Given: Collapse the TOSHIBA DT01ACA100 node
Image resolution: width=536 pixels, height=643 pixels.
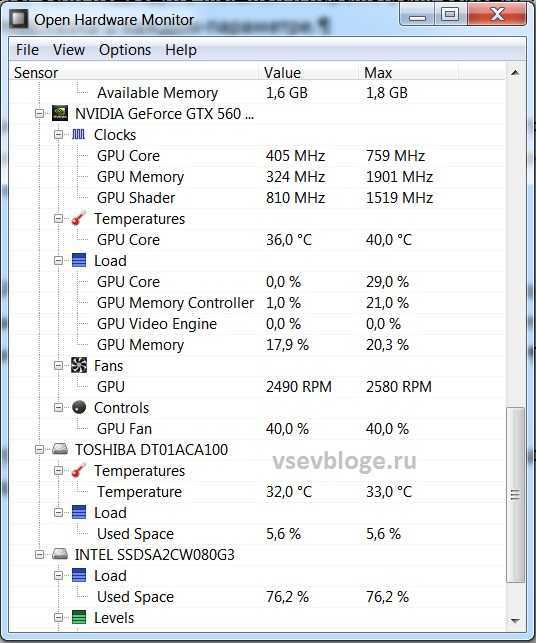Looking at the screenshot, I should (40, 449).
